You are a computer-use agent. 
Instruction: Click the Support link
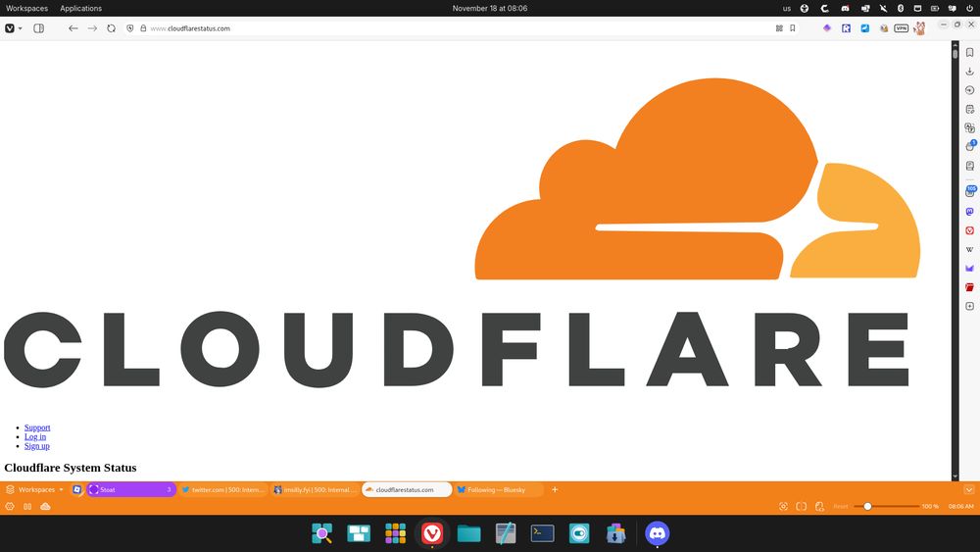pos(37,427)
